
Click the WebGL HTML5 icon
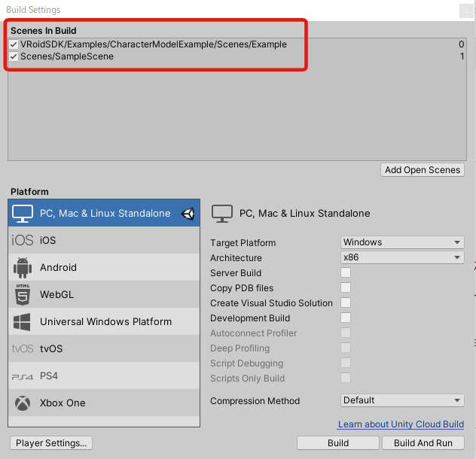tap(23, 294)
